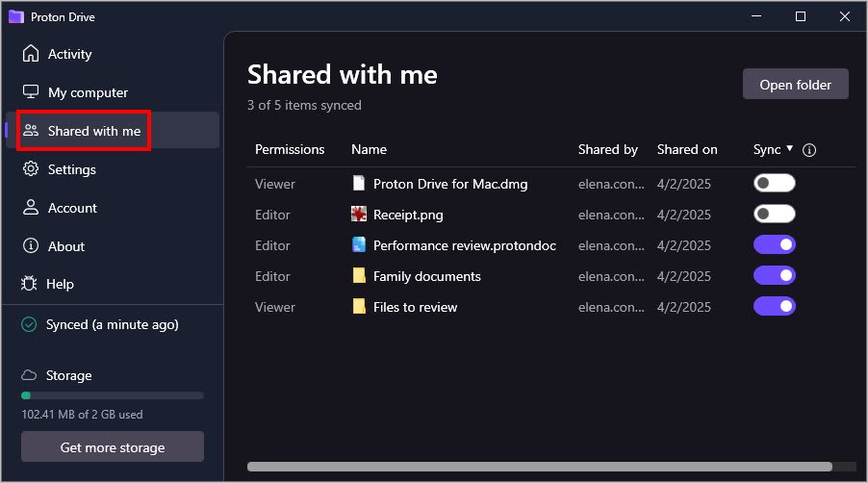868x483 pixels.
Task: Click the 4/2/2025 date for Family documents
Action: (x=683, y=276)
